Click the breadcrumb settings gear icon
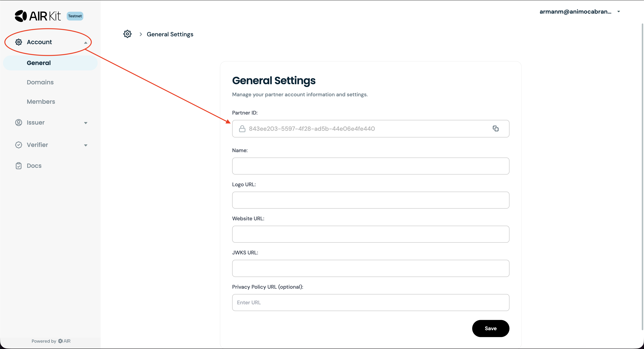 click(127, 34)
